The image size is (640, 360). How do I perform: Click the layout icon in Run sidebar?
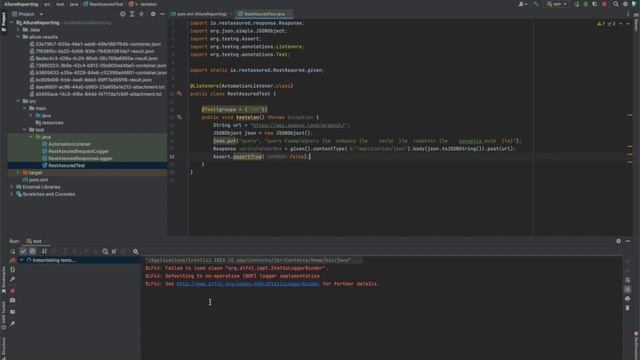[x=13, y=312]
